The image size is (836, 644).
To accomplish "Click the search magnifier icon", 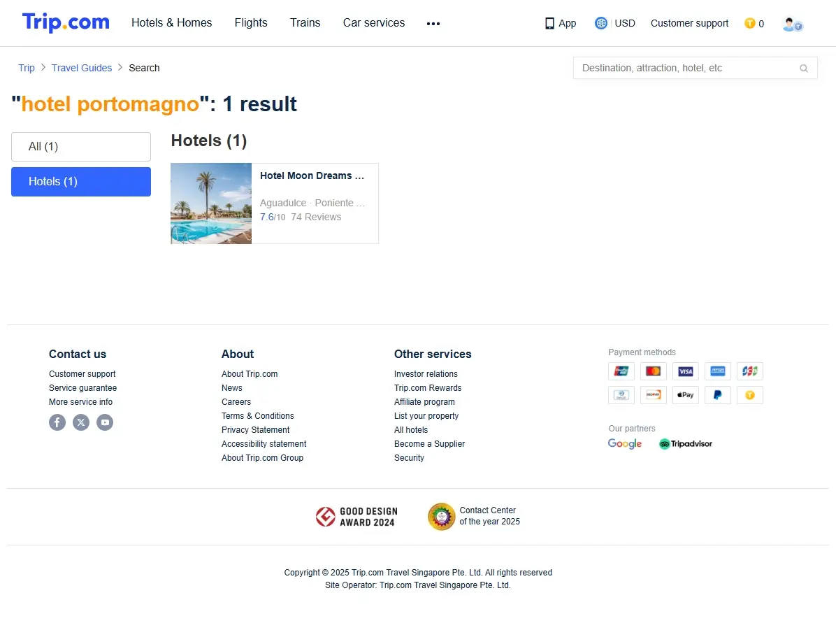I will (x=803, y=69).
